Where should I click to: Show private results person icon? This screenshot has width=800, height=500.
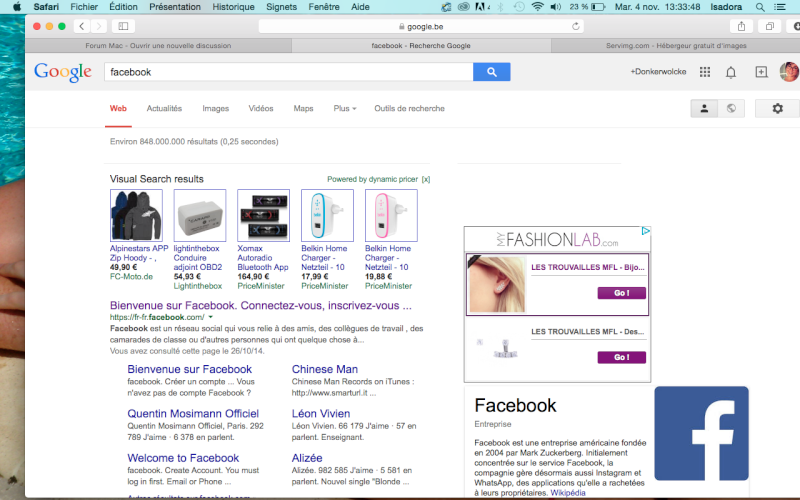point(704,108)
